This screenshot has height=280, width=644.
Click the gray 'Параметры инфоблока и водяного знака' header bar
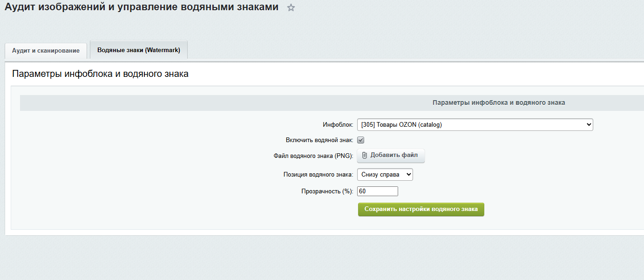click(x=332, y=102)
